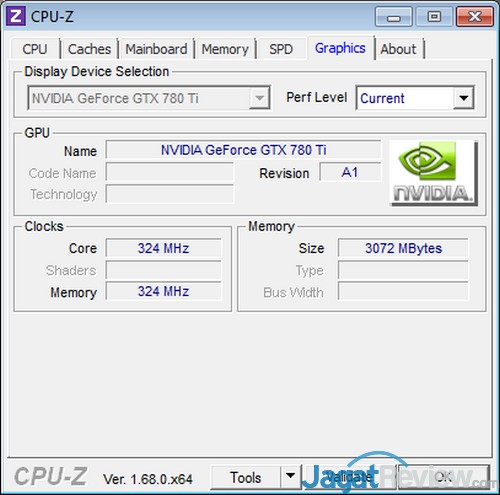Image resolution: width=500 pixels, height=495 pixels.
Task: Select the Memory tab
Action: pos(225,49)
